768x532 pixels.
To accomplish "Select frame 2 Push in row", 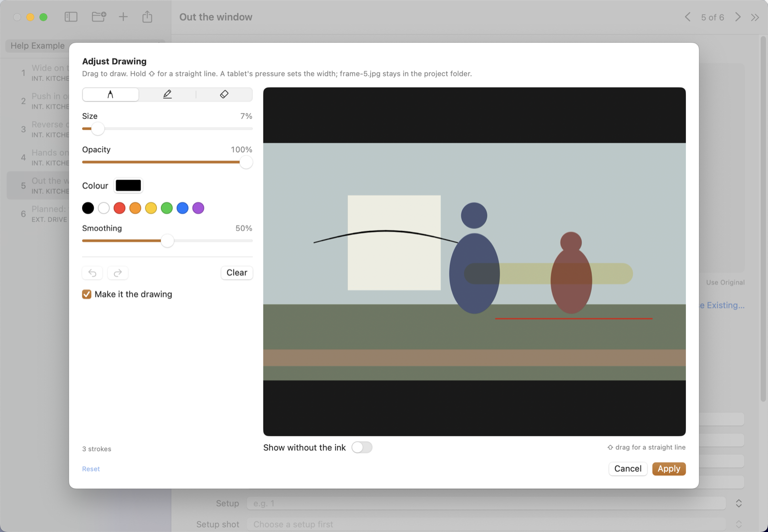I will click(38, 101).
